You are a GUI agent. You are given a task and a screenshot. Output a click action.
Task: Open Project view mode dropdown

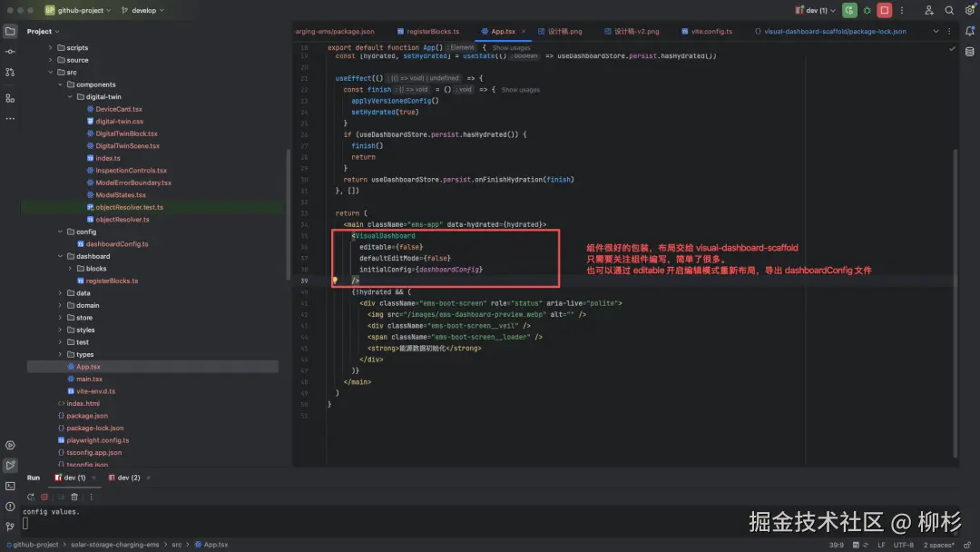[x=44, y=31]
